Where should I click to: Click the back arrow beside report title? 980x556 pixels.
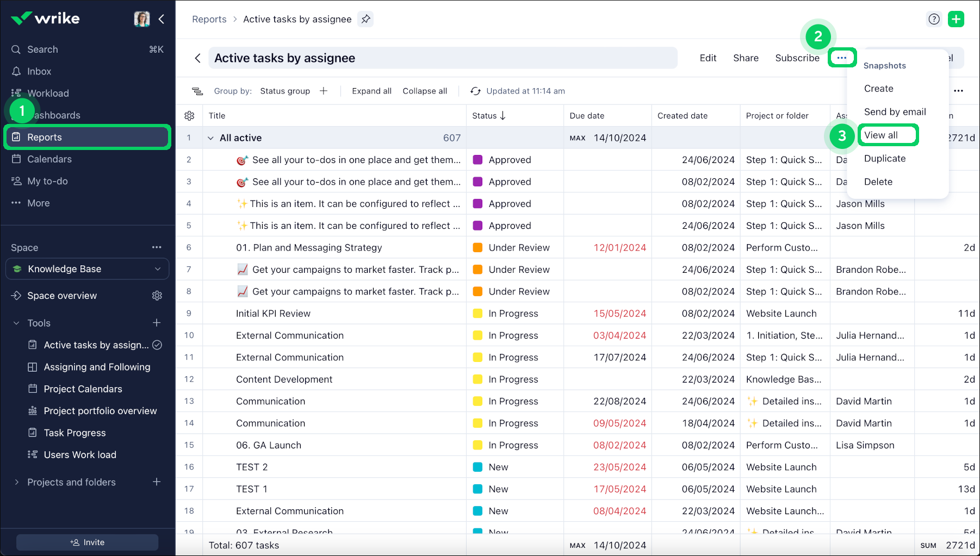[x=197, y=58]
